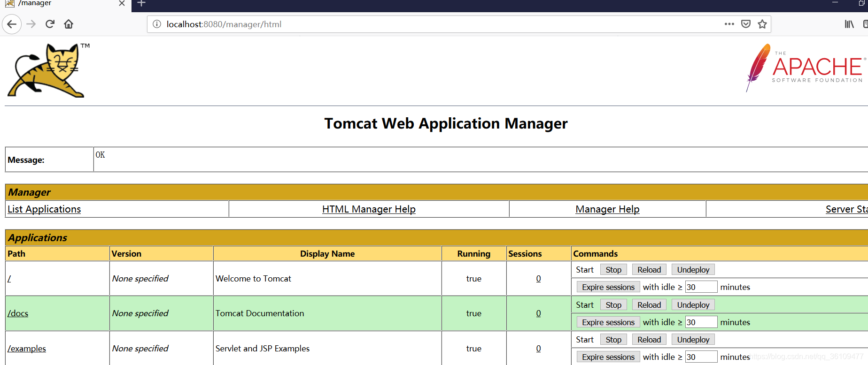Reload the page with the refresh icon
Viewport: 868px width, 365px height.
point(50,24)
